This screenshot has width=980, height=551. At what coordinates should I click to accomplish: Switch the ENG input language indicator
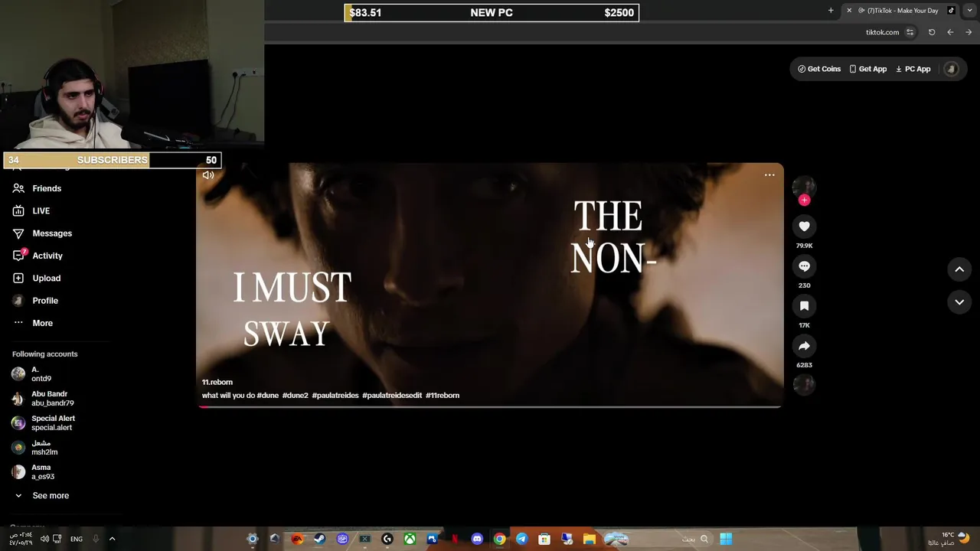[x=77, y=539]
